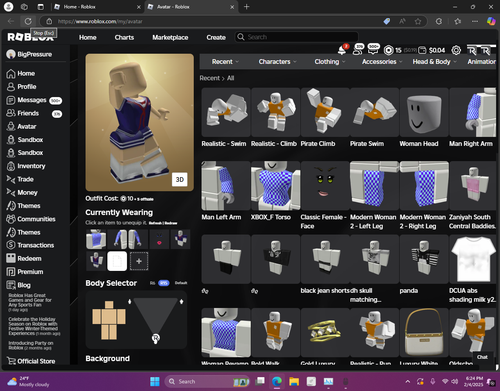Go to Marketplace in top navigation
This screenshot has width=500, height=391.
point(170,37)
